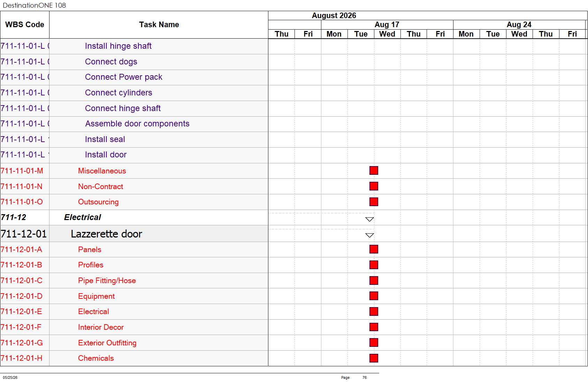Collapse the Electrical summary triangle marker
The width and height of the screenshot is (588, 382).
pyautogui.click(x=369, y=219)
